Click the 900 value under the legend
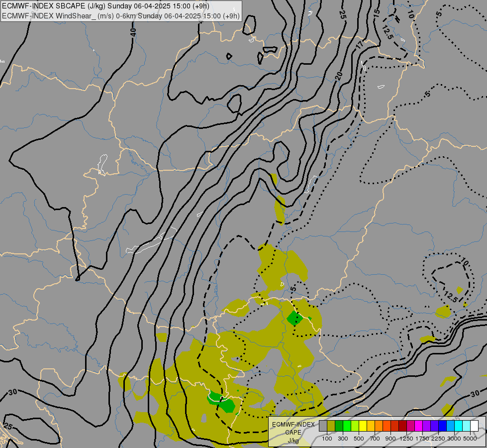 [x=390, y=439]
